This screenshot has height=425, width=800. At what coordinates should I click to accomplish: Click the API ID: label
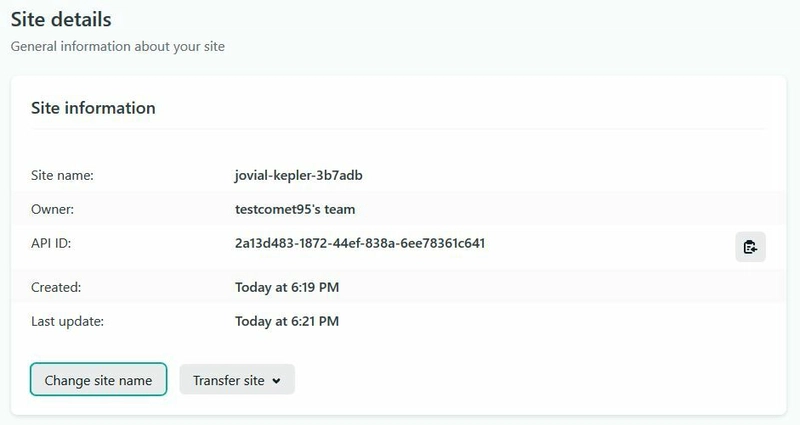[52, 244]
